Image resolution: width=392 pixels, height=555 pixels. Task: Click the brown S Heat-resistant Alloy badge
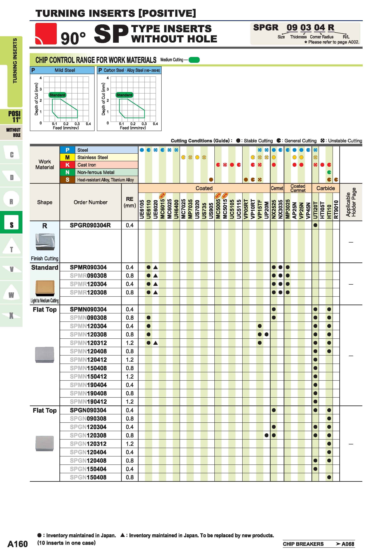(x=67, y=180)
